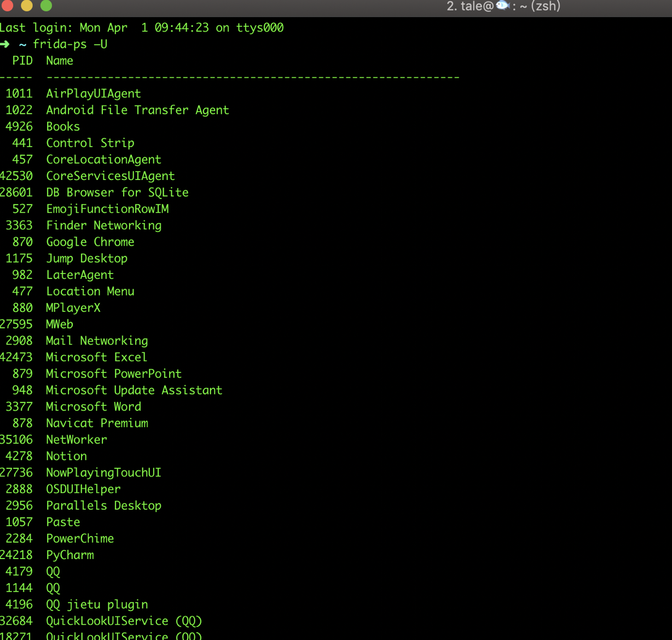Click the 'PyCharm' process name
Screen dimensions: 672x640
point(70,555)
